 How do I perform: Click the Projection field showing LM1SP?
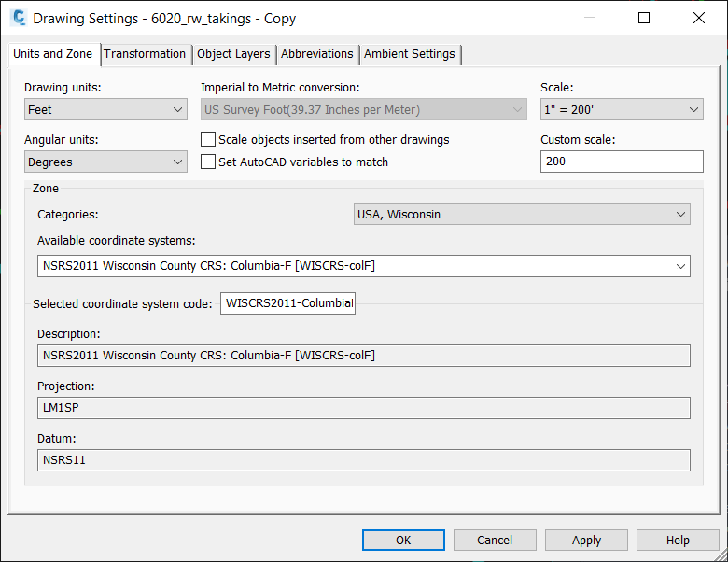click(x=364, y=408)
